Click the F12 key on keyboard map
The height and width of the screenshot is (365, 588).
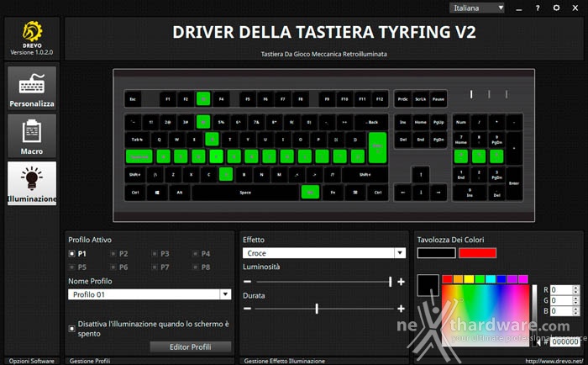pyautogui.click(x=380, y=99)
